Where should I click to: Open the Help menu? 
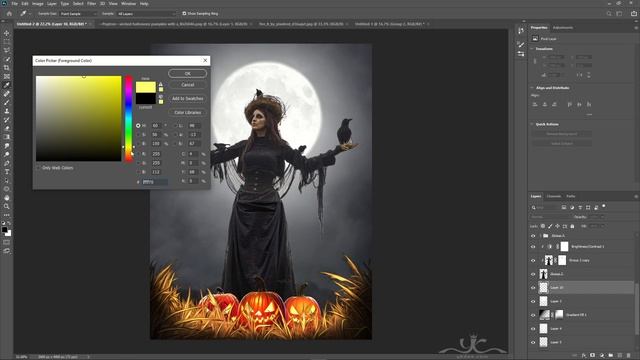tap(144, 4)
